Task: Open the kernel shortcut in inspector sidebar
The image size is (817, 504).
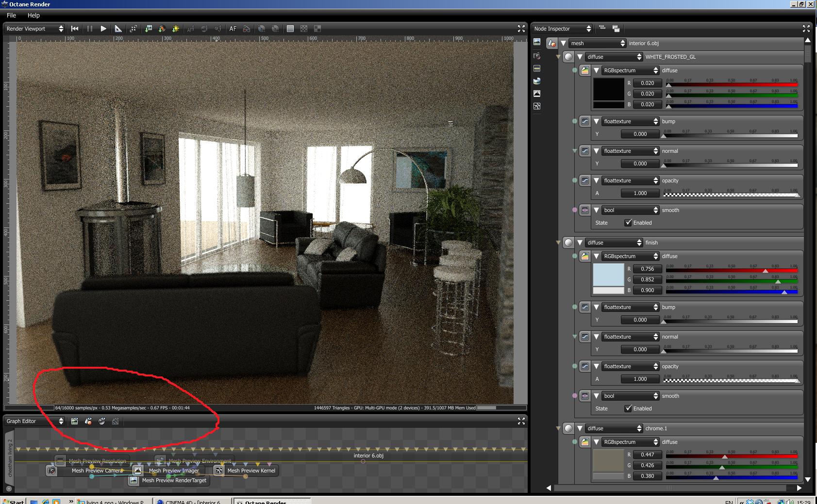Action: (x=537, y=106)
